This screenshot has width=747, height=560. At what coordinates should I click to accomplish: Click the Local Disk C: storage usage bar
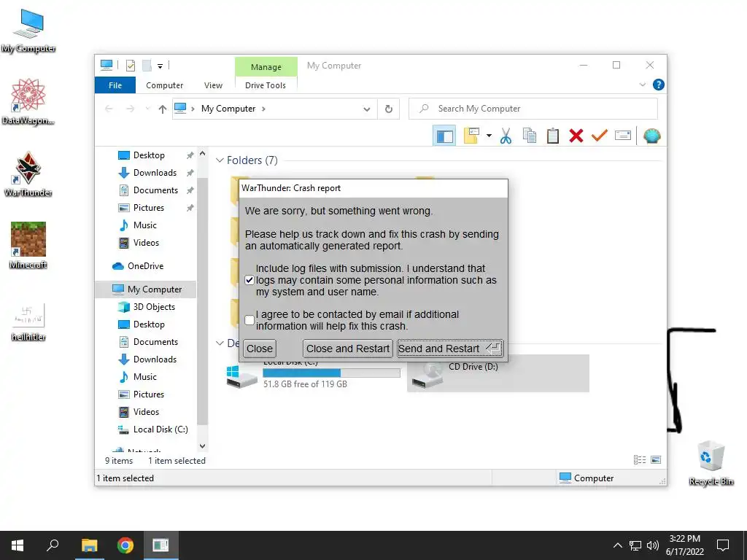tap(332, 373)
